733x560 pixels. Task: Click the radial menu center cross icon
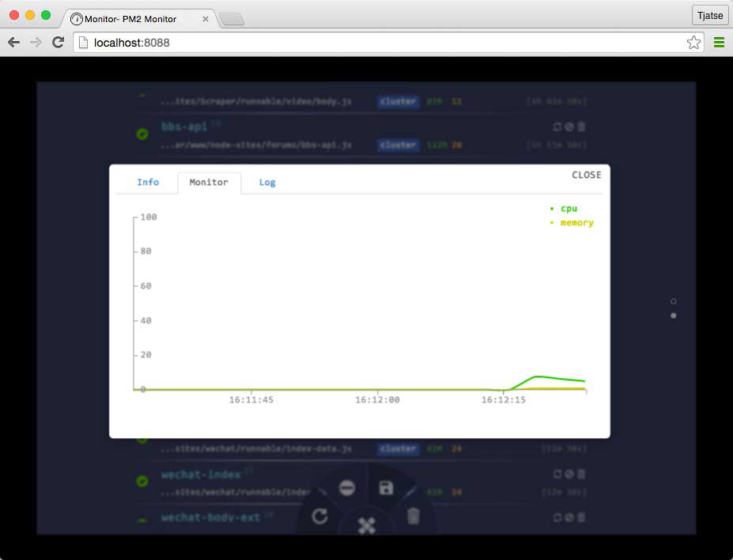(366, 525)
